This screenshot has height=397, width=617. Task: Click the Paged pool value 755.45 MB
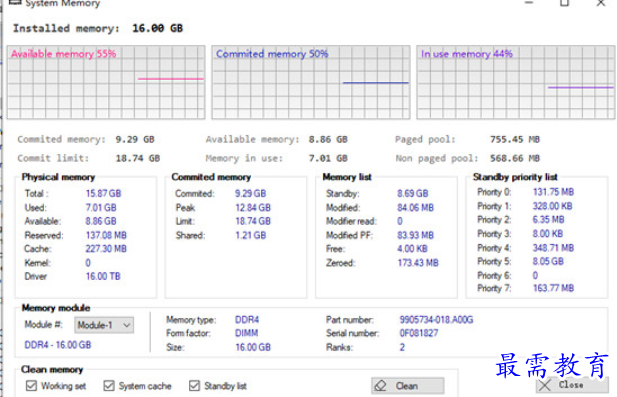pyautogui.click(x=515, y=139)
